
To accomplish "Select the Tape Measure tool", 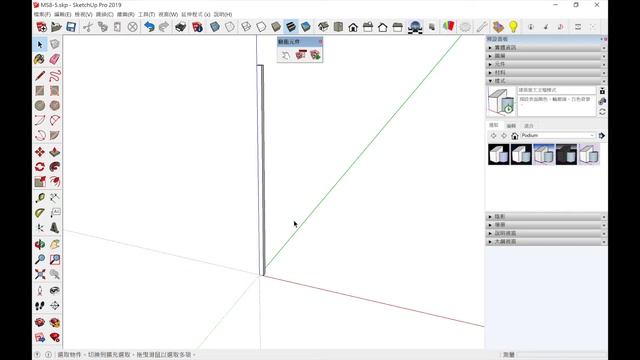I will click(x=40, y=198).
